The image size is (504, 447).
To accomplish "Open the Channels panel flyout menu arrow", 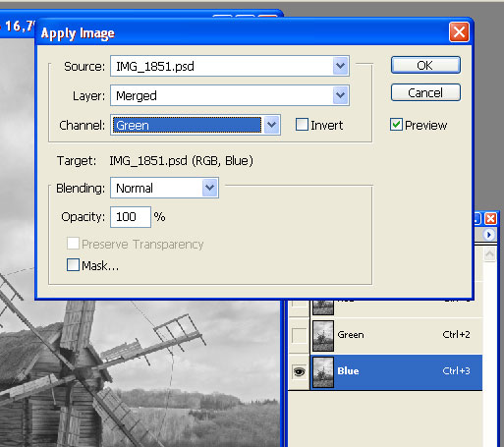I will (489, 235).
